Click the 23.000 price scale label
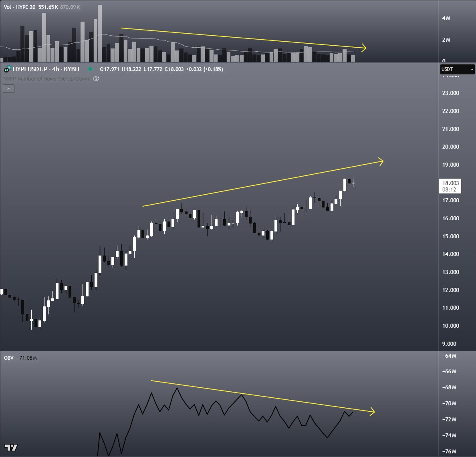The image size is (476, 457). point(450,93)
